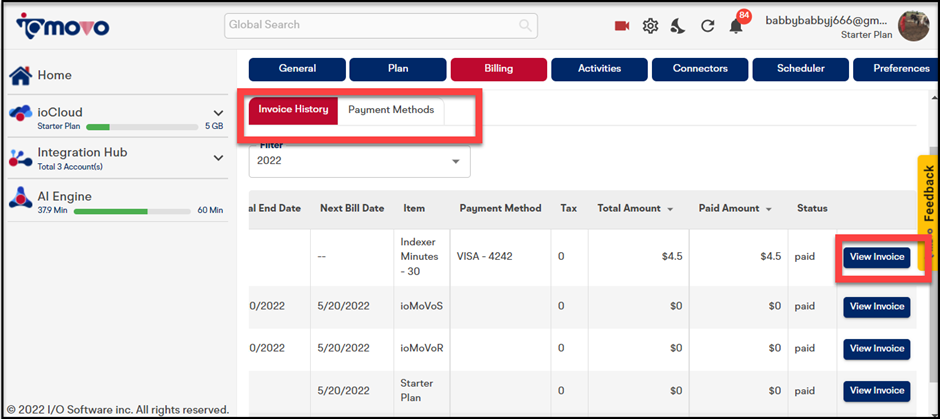Click the Payment Method column header
Image resolution: width=940 pixels, height=419 pixels.
[500, 209]
